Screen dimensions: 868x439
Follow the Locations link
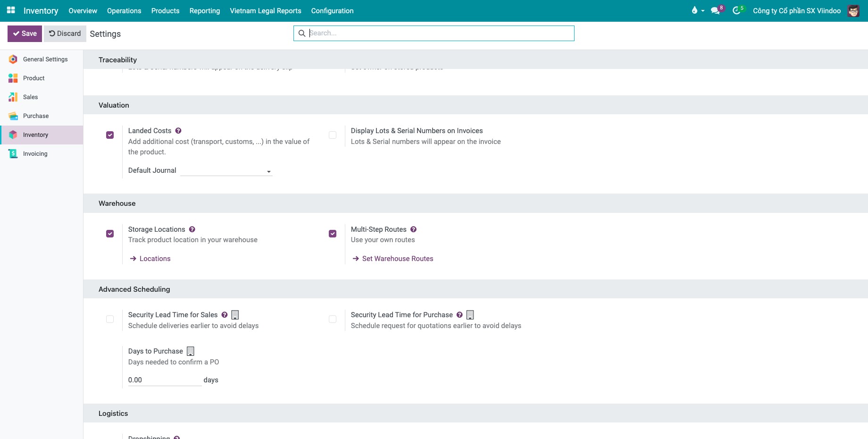coord(150,259)
